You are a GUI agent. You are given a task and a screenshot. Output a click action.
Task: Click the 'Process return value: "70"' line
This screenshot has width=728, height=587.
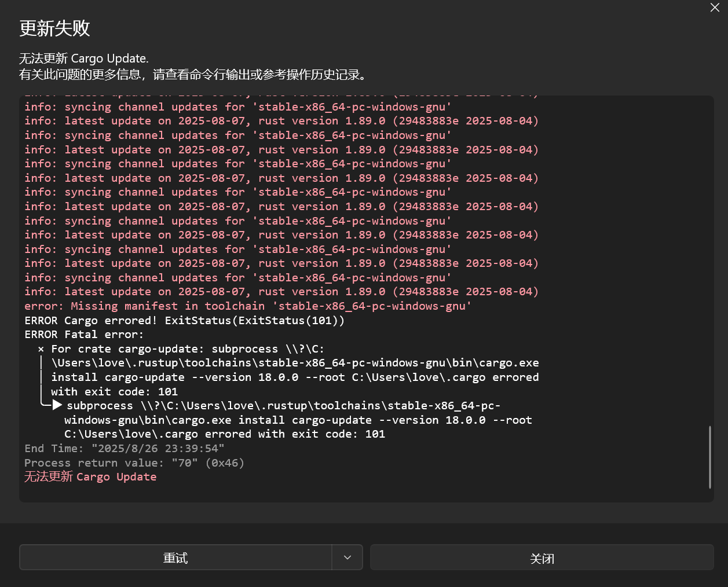(x=134, y=463)
